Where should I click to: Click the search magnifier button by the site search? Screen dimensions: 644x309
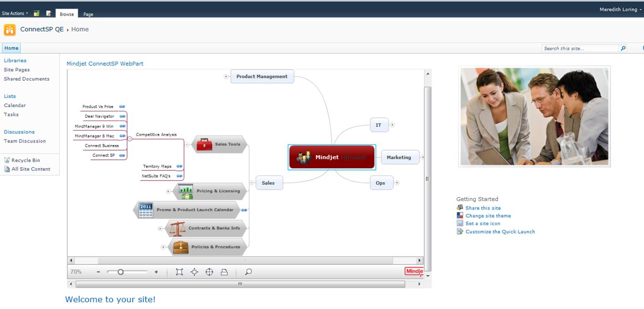coord(623,48)
